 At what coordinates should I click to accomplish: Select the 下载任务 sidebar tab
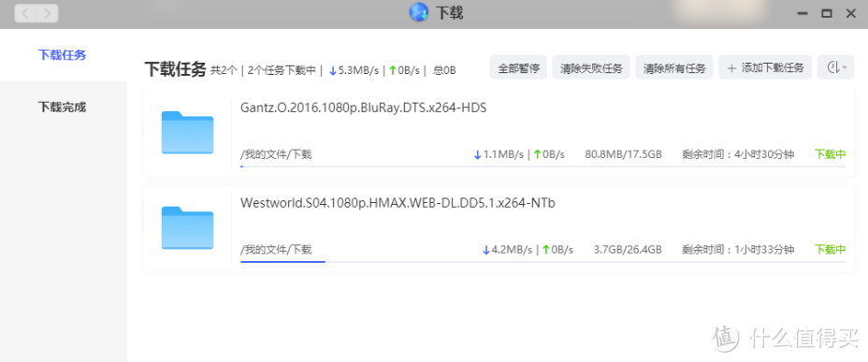click(62, 55)
